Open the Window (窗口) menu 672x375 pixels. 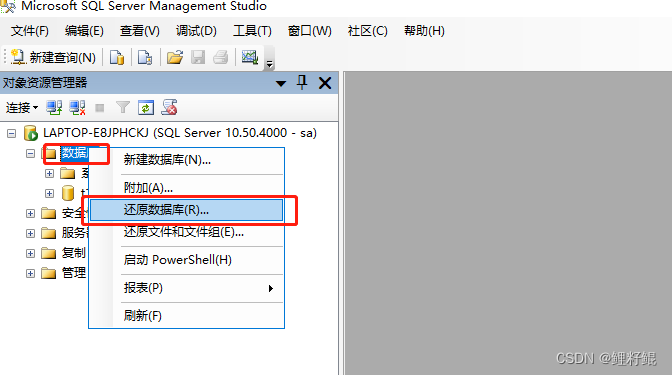(309, 31)
